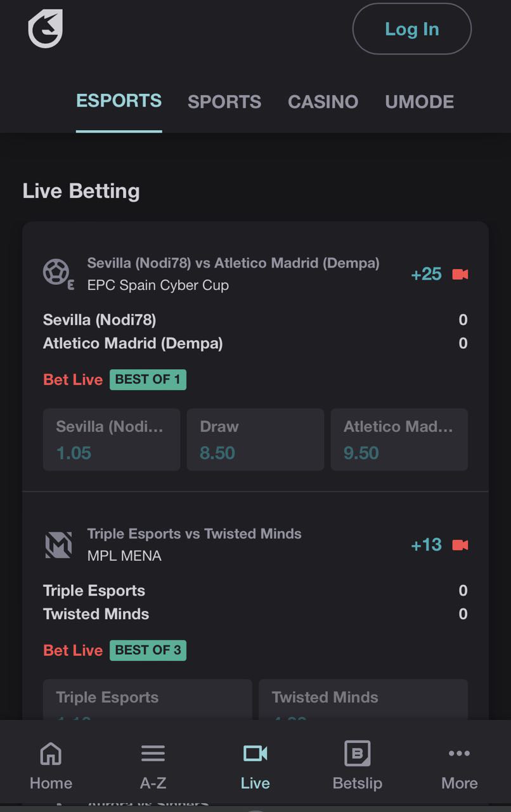
Task: Bet on Sevilla (Nodi78) at 1.05 odds
Action: point(112,440)
